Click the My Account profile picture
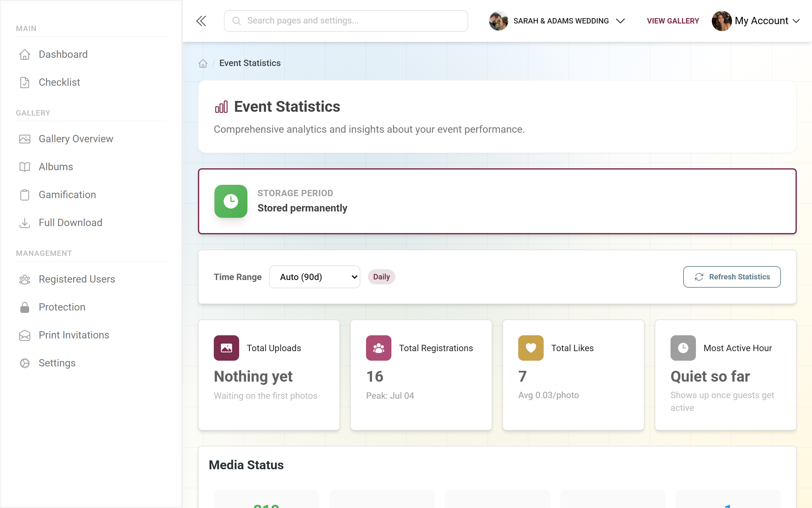Image resolution: width=812 pixels, height=508 pixels. [x=721, y=21]
